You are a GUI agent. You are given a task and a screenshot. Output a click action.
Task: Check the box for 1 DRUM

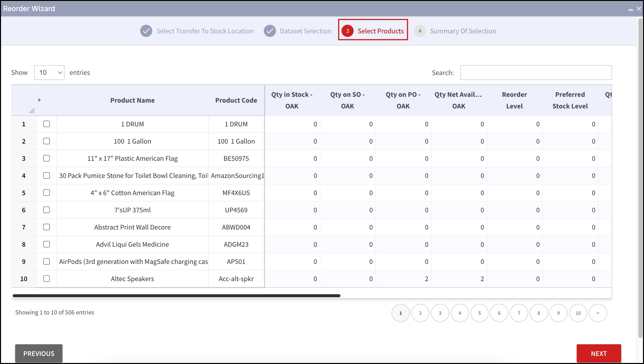47,124
